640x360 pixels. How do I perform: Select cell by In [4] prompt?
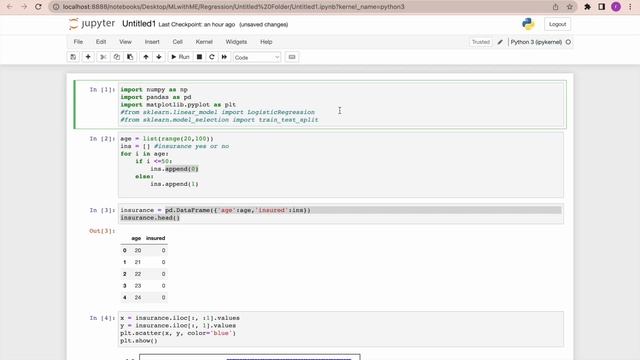point(102,318)
